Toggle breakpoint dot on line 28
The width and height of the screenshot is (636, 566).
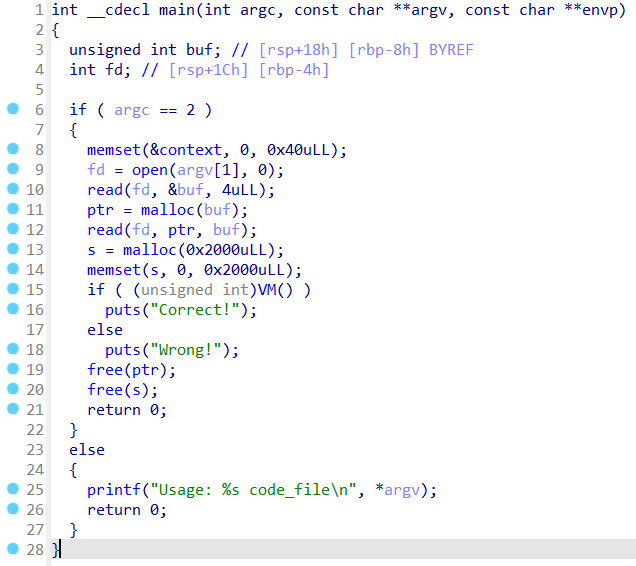pos(13,549)
